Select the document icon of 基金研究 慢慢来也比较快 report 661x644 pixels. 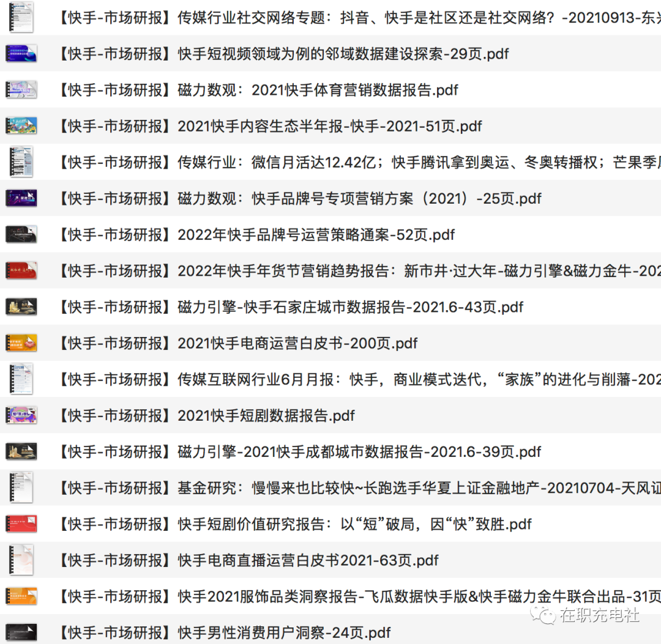[x=21, y=488]
